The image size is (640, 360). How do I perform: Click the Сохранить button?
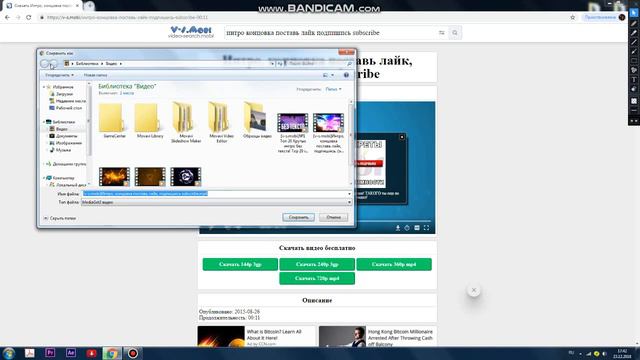[298, 217]
